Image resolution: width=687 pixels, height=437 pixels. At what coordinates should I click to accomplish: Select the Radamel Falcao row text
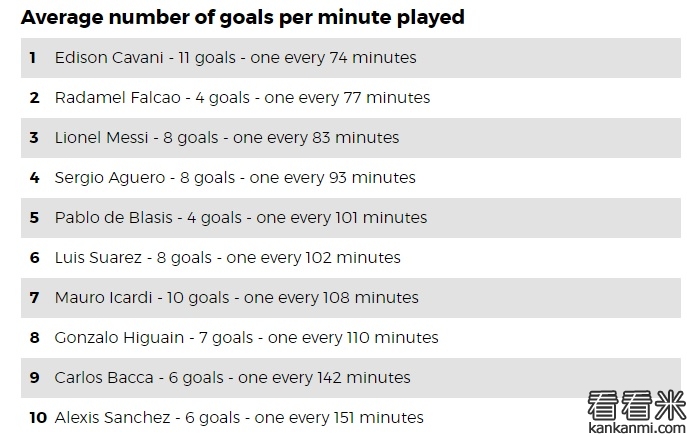242,98
